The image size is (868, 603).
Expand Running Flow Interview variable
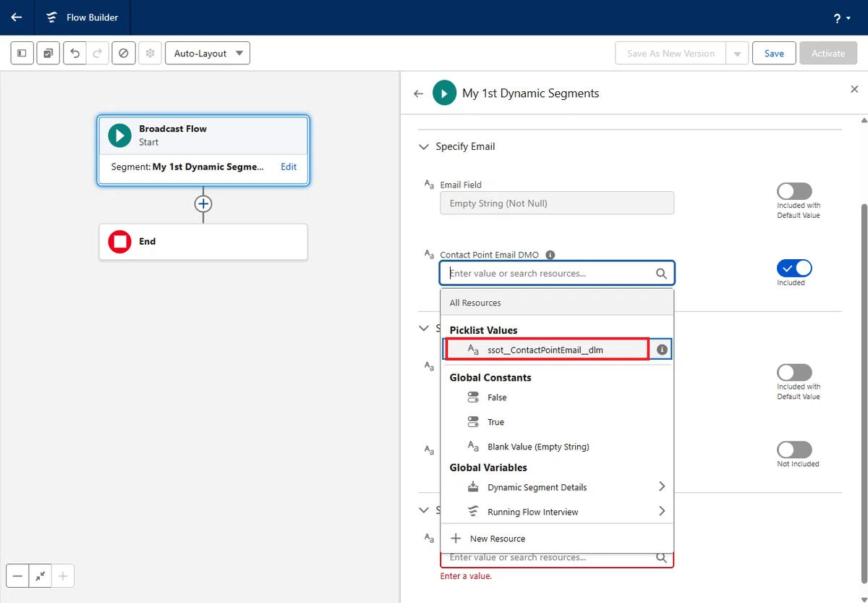tap(557, 512)
